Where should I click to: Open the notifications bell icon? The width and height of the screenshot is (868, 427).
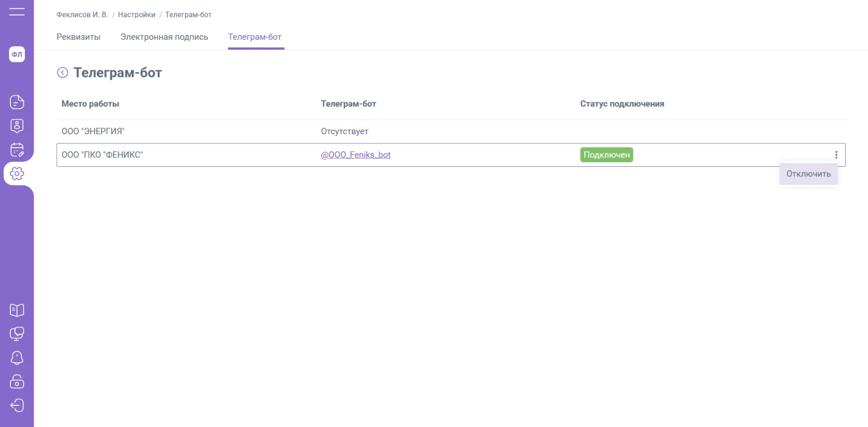(17, 358)
